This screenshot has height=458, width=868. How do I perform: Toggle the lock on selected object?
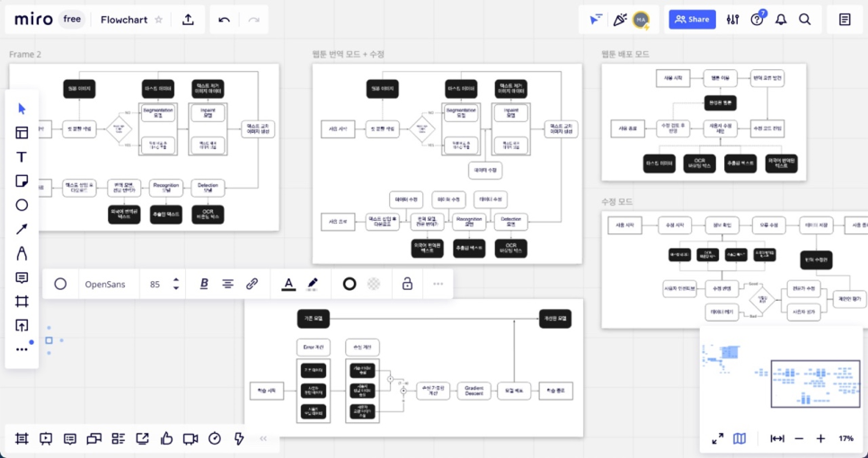(x=407, y=284)
